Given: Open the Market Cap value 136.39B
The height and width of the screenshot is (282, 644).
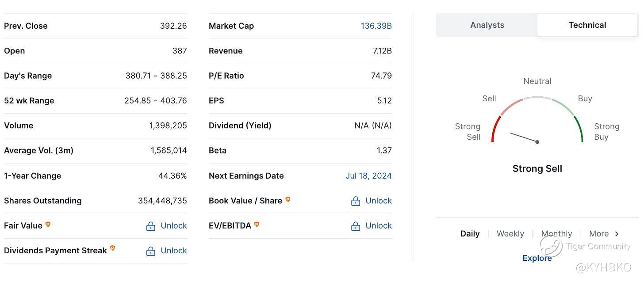Looking at the screenshot, I should click(376, 26).
